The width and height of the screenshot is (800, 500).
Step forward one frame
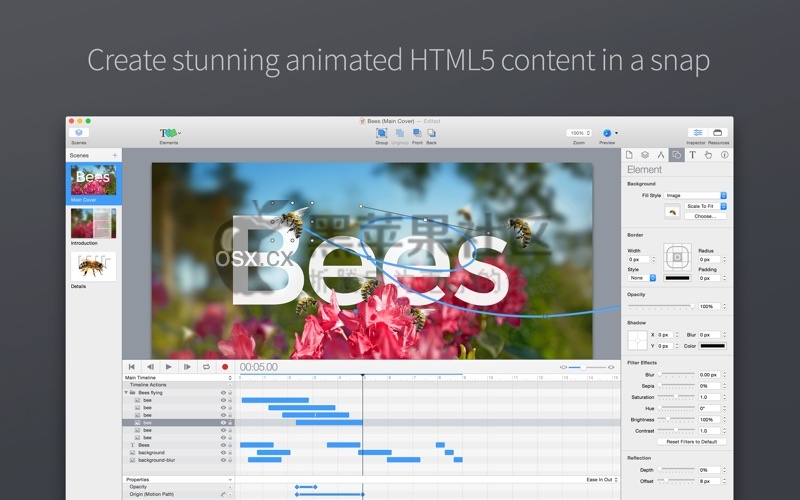click(187, 367)
